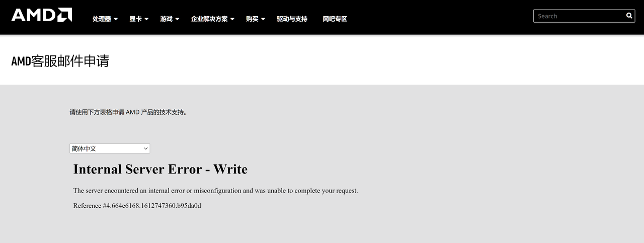This screenshot has height=243, width=644.
Task: Click the 请使用下方表格申请 instruction text
Action: [x=128, y=112]
